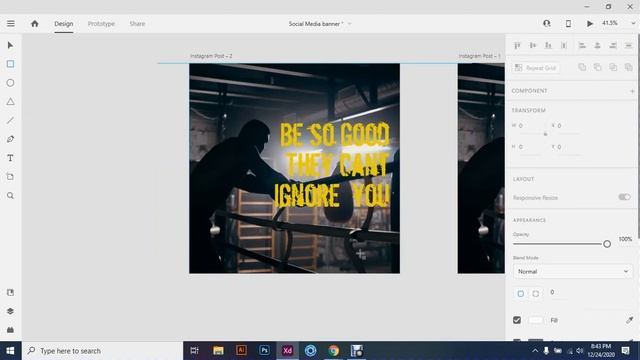Open the Blend Mode Normal dropdown
640x360 pixels.
point(572,271)
